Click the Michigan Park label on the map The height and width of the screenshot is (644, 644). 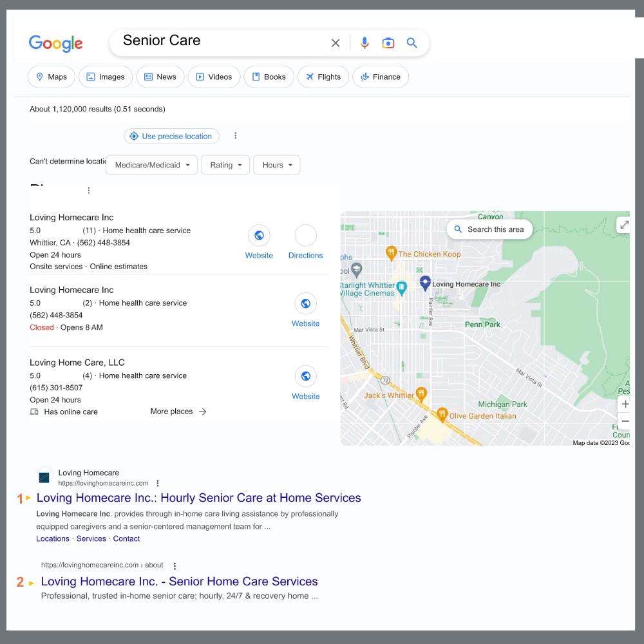click(x=503, y=404)
